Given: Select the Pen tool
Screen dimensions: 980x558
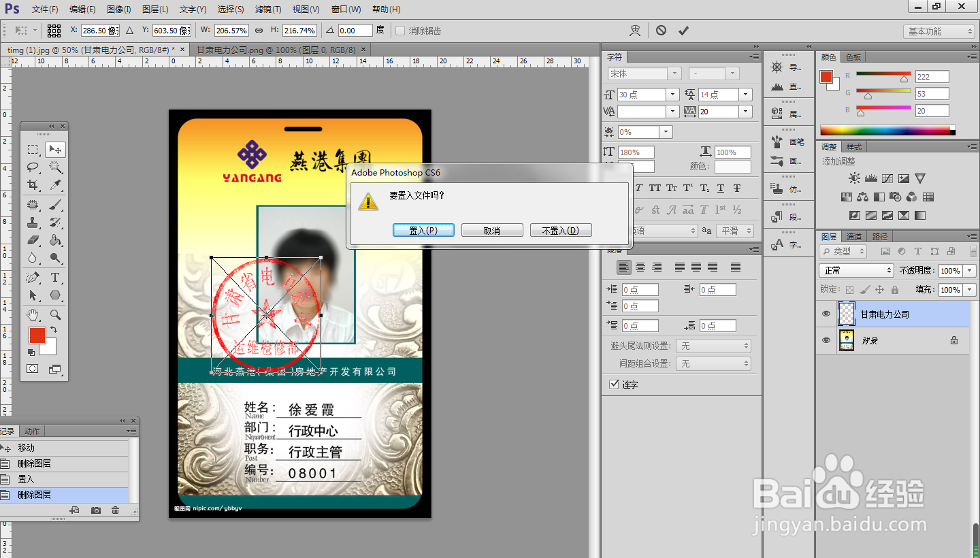Looking at the screenshot, I should [33, 278].
